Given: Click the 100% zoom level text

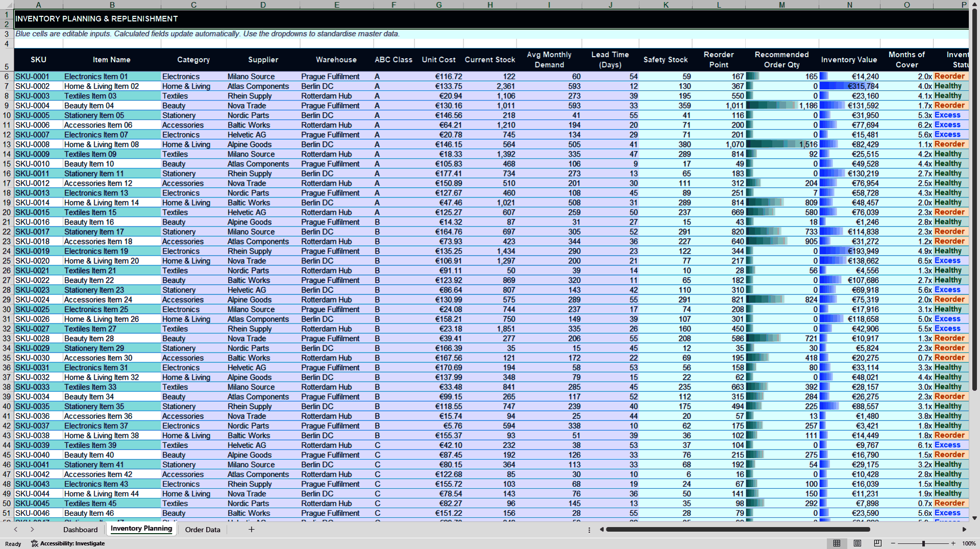Looking at the screenshot, I should click(x=969, y=543).
